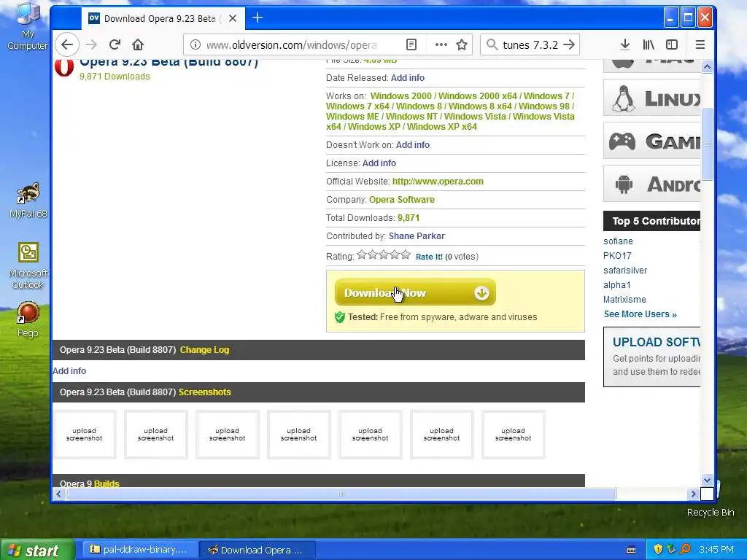747x560 pixels.
Task: Open a new browser tab
Action: click(258, 18)
